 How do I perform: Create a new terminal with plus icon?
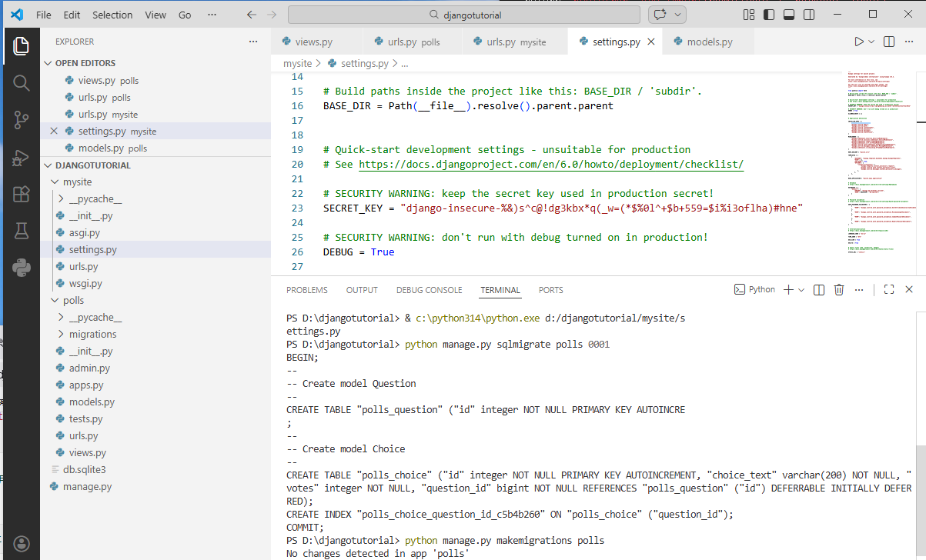(788, 289)
